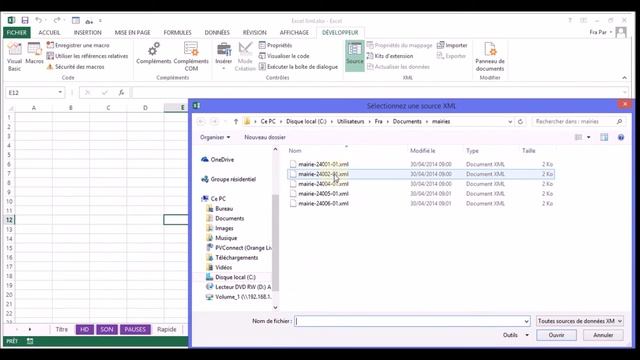The image size is (640, 360).
Task: Open the dialog help icon
Action: 621,137
